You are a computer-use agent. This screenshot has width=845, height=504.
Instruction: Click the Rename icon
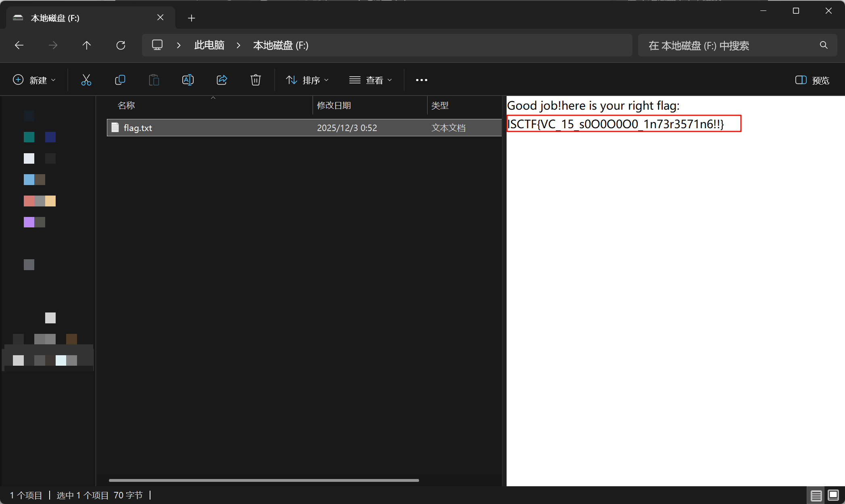click(188, 80)
